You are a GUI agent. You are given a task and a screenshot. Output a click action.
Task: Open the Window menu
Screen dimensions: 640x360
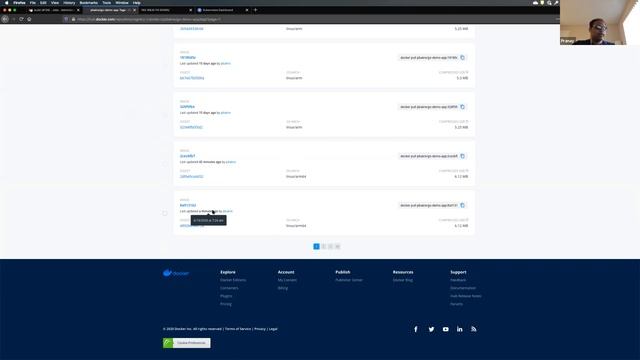coord(122,2)
